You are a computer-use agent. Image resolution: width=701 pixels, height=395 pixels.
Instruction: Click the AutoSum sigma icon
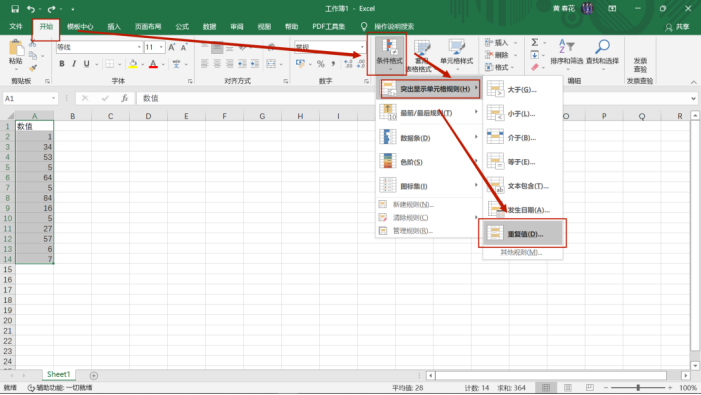click(535, 42)
